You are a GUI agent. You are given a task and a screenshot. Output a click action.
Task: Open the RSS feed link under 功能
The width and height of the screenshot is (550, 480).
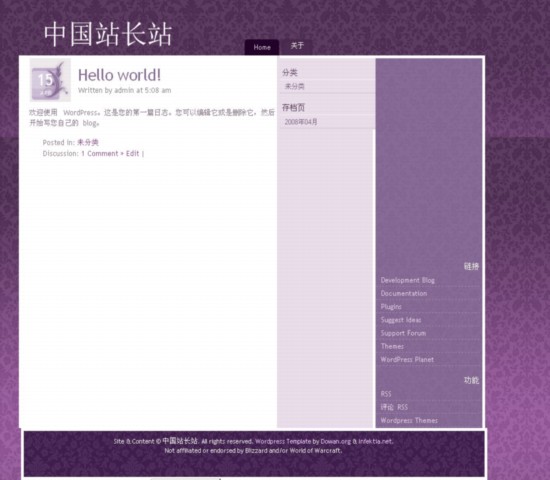point(386,394)
